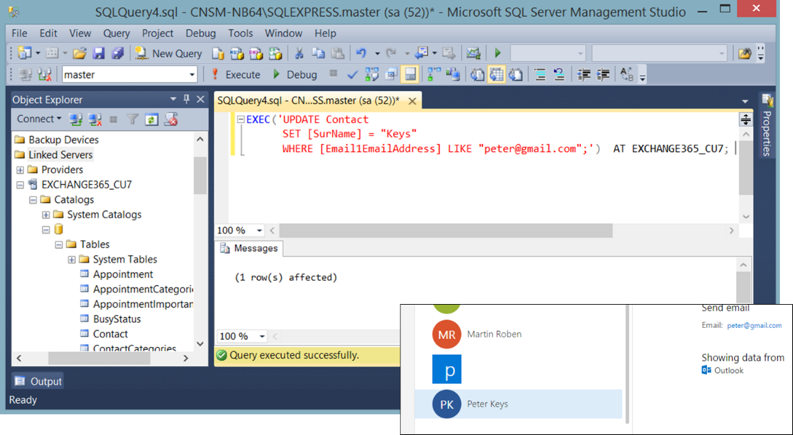
Task: Collapse the EXCHANGE365_CU7 linked server node
Action: pyautogui.click(x=20, y=185)
